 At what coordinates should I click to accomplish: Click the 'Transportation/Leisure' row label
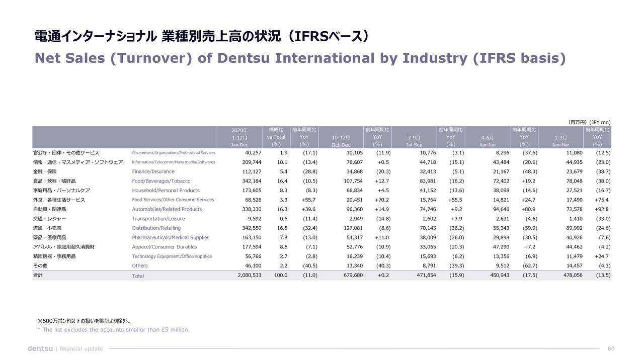point(158,219)
